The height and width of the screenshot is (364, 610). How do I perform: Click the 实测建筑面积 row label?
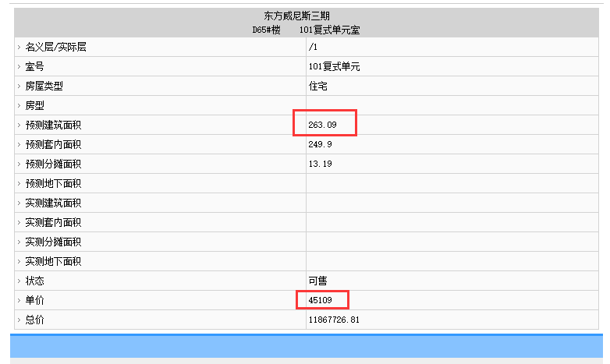[53, 203]
